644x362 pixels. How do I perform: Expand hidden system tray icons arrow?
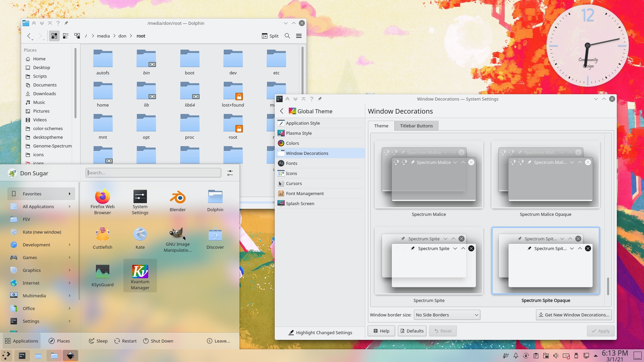[x=596, y=356]
